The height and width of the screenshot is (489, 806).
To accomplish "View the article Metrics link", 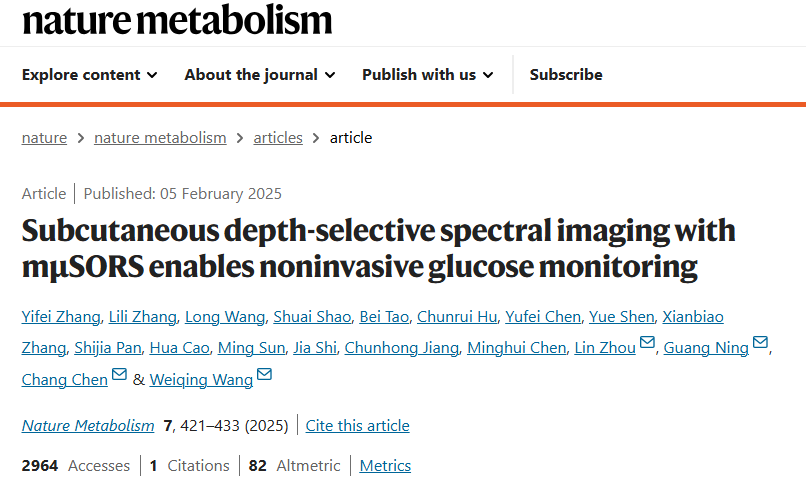I will tap(385, 466).
